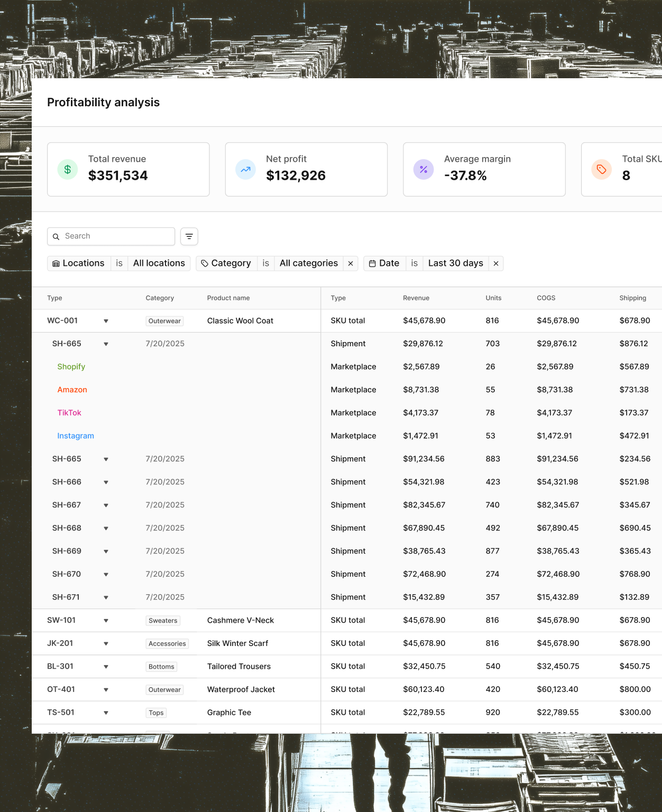Image resolution: width=662 pixels, height=812 pixels.
Task: Select the Silk Winter Scarf product name
Action: tap(237, 643)
